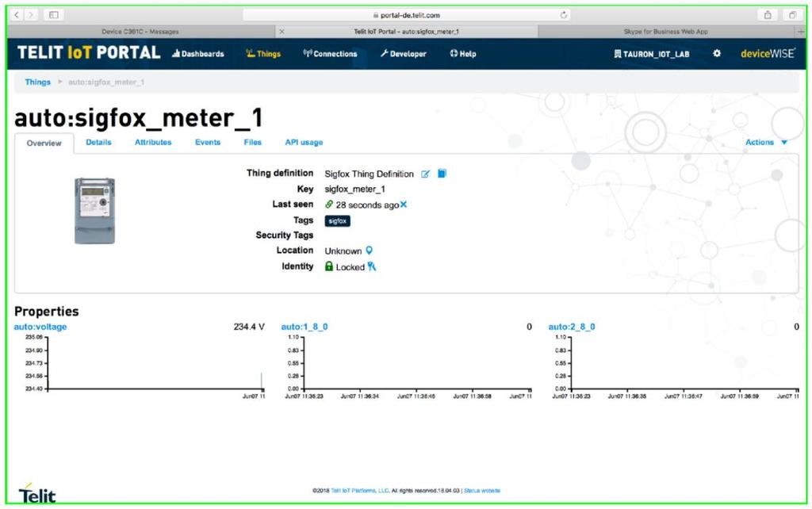The height and width of the screenshot is (509, 812).
Task: Open the Dashboards menu
Action: click(198, 54)
